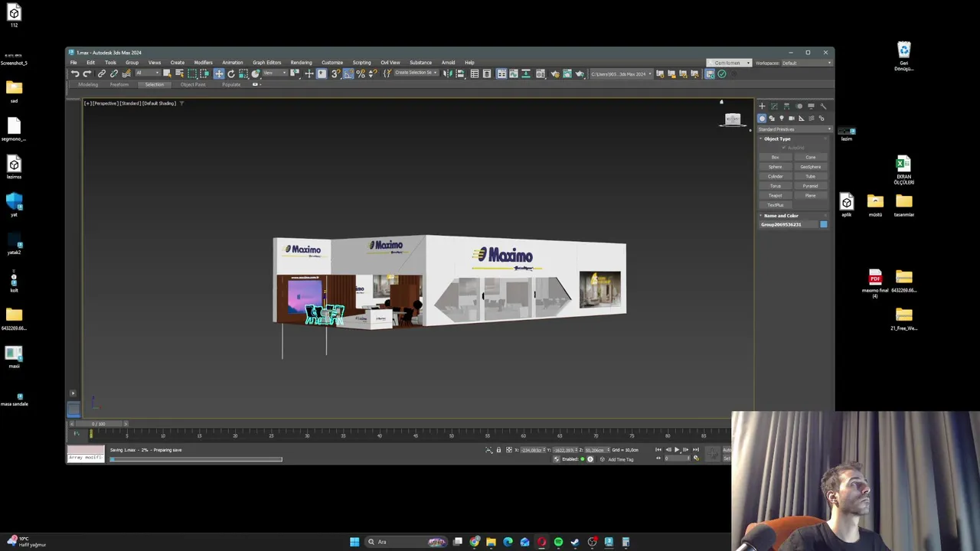Open the Graph Editors menu

click(x=266, y=63)
